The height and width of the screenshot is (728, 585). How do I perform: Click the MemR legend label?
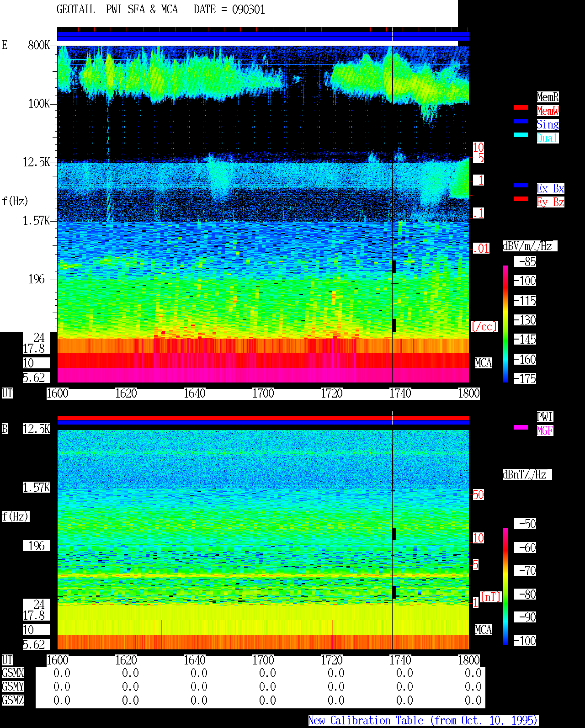point(548,97)
